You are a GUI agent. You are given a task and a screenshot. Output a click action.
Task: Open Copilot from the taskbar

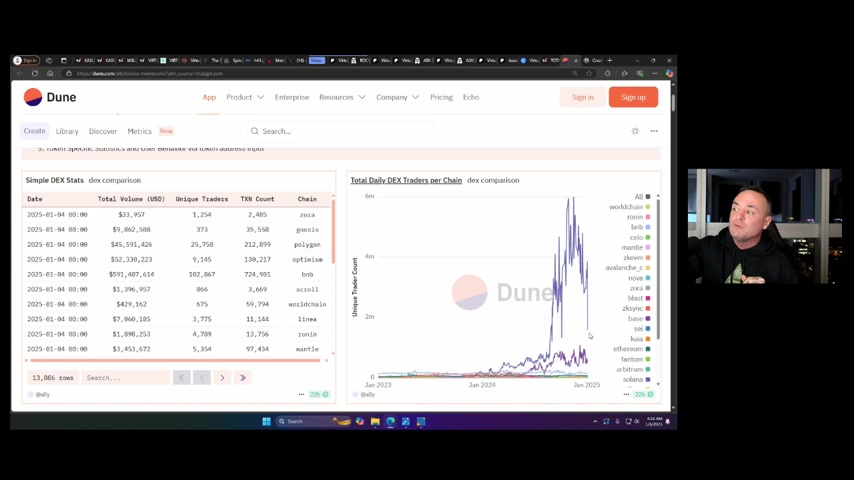pos(360,421)
